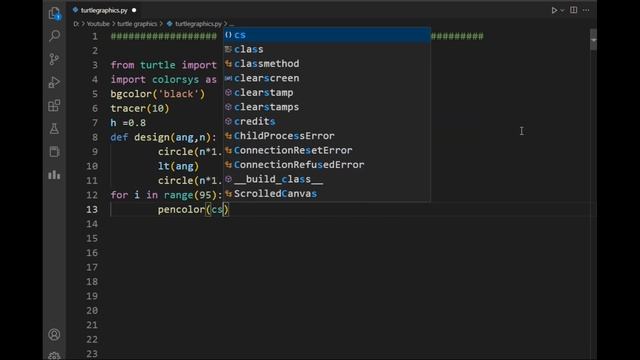
Task: Expand run options dropdown arrow
Action: coord(562,10)
